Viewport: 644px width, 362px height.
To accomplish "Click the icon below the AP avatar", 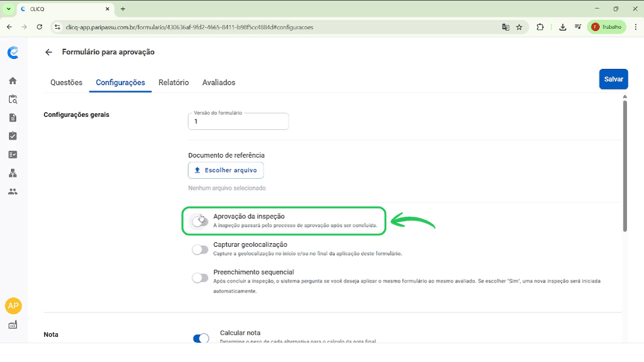I will tap(13, 325).
